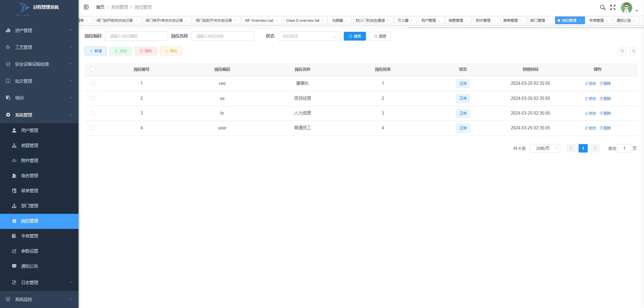Image resolution: width=644 pixels, height=308 pixels.
Task: Expand the 安全设备设施检查 sidebar menu
Action: 39,64
